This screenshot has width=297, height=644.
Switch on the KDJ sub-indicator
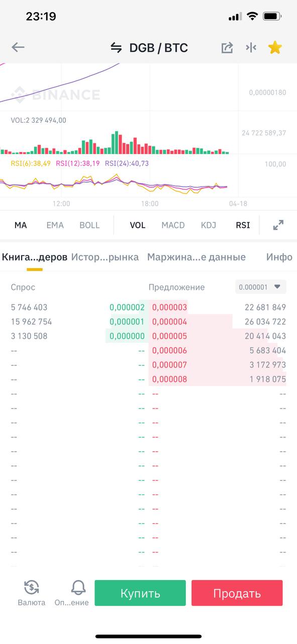[x=209, y=225]
